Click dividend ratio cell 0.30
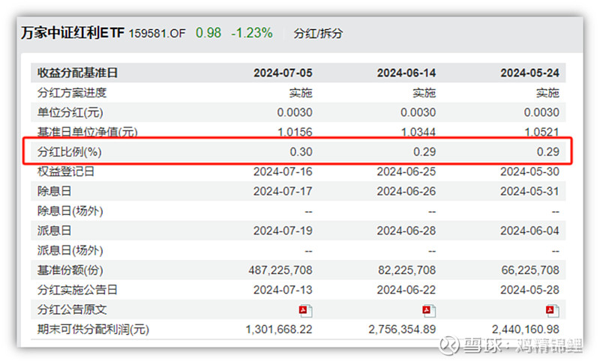This screenshot has width=600, height=364. (301, 152)
